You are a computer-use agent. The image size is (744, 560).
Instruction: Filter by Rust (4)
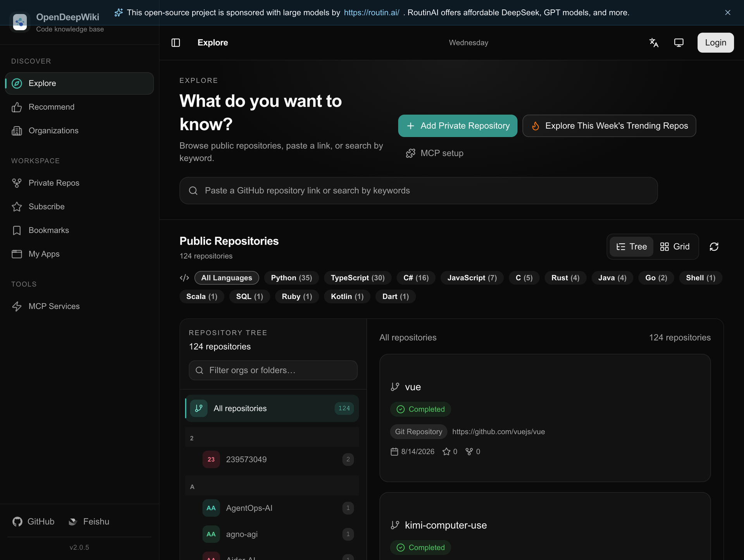point(565,277)
